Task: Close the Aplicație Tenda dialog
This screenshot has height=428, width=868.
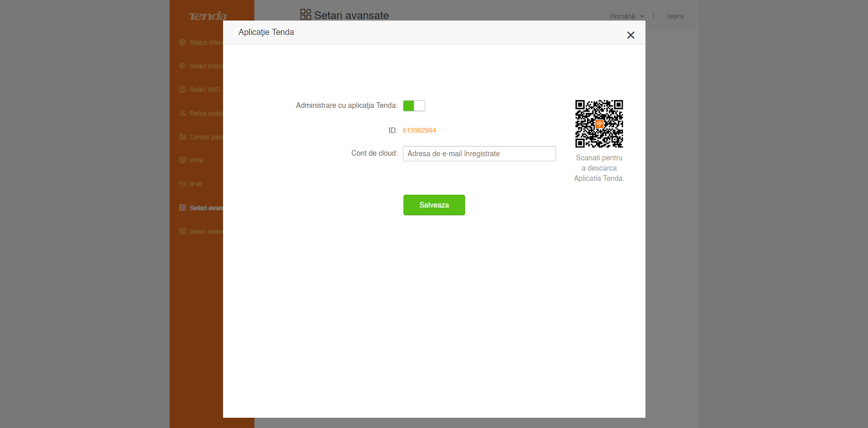Action: [x=631, y=35]
